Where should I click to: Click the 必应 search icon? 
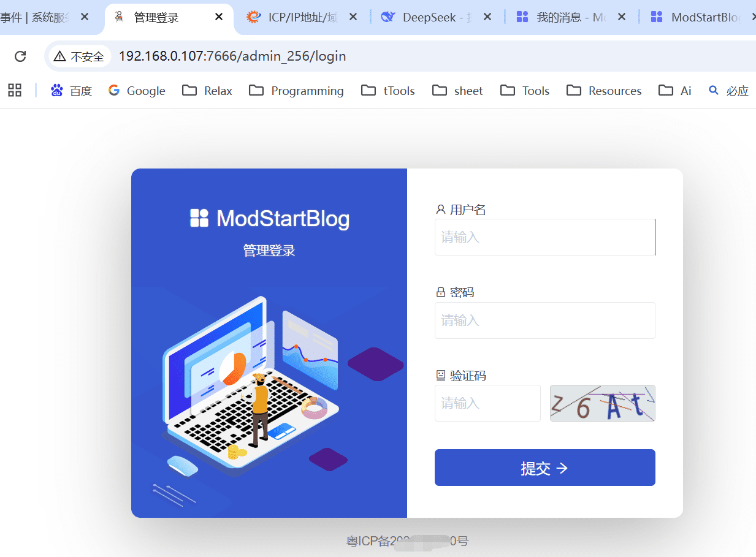click(x=714, y=90)
